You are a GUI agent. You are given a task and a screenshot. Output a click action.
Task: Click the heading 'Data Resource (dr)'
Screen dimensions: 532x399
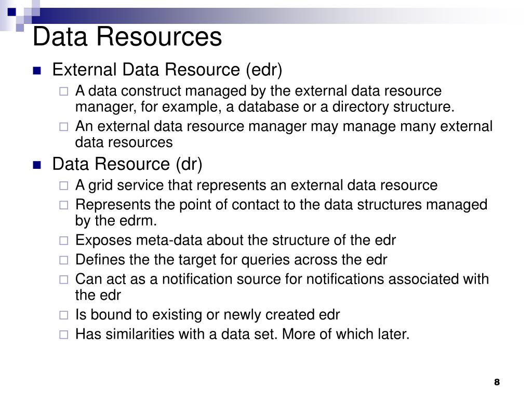click(x=127, y=164)
